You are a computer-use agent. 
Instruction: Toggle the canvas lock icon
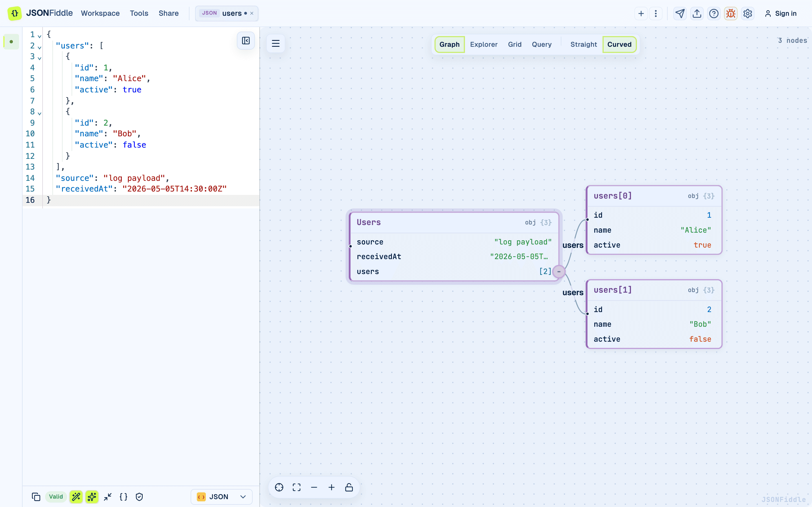pos(349,487)
